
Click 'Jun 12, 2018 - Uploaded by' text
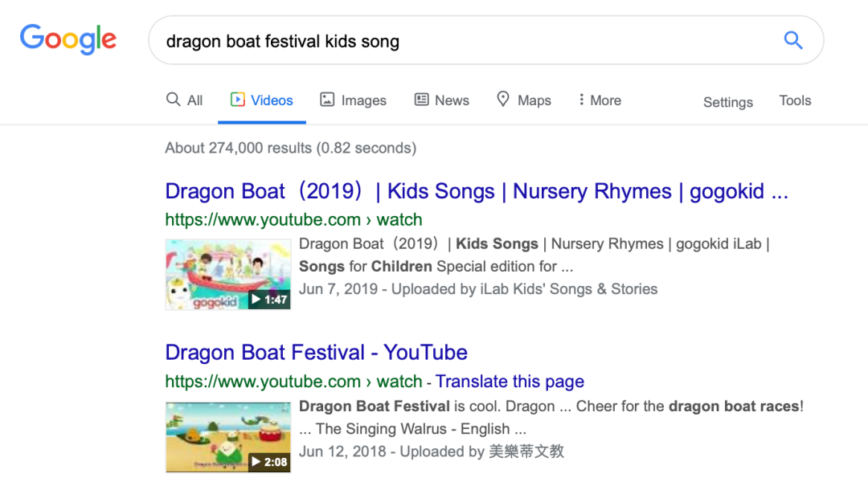click(432, 451)
